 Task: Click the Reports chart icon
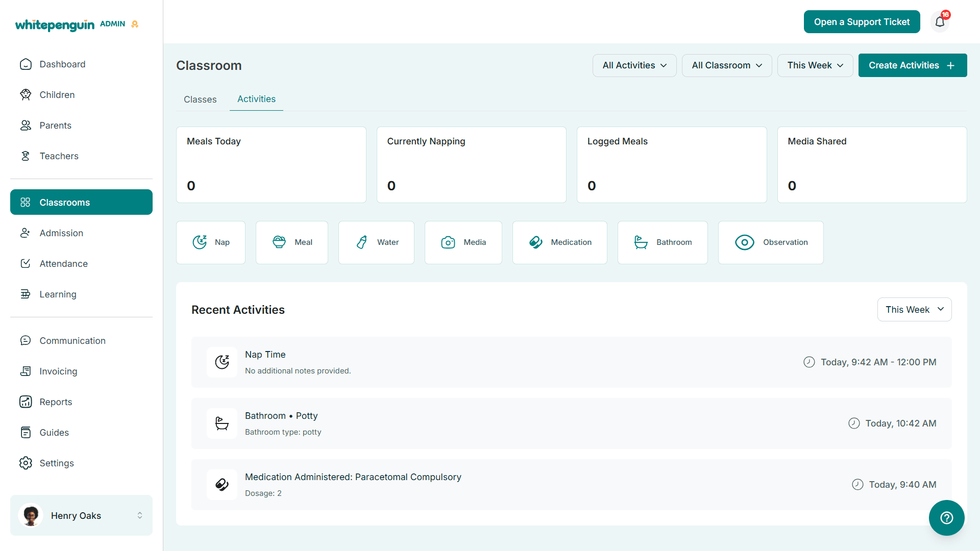(x=26, y=402)
